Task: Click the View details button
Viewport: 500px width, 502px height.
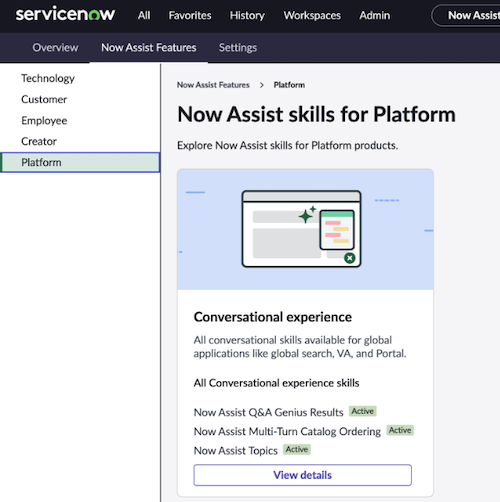Action: point(303,475)
